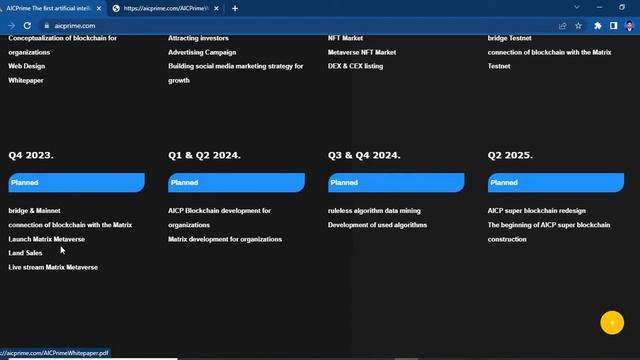Switch to the https://aicprime.com/AICPrimeW tab
640x360 pixels.
[x=165, y=8]
